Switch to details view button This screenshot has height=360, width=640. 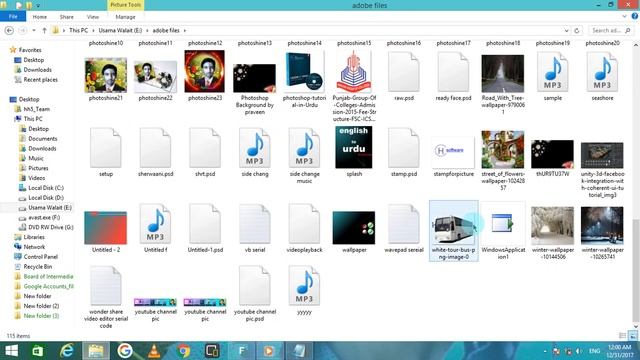pyautogui.click(x=622, y=336)
